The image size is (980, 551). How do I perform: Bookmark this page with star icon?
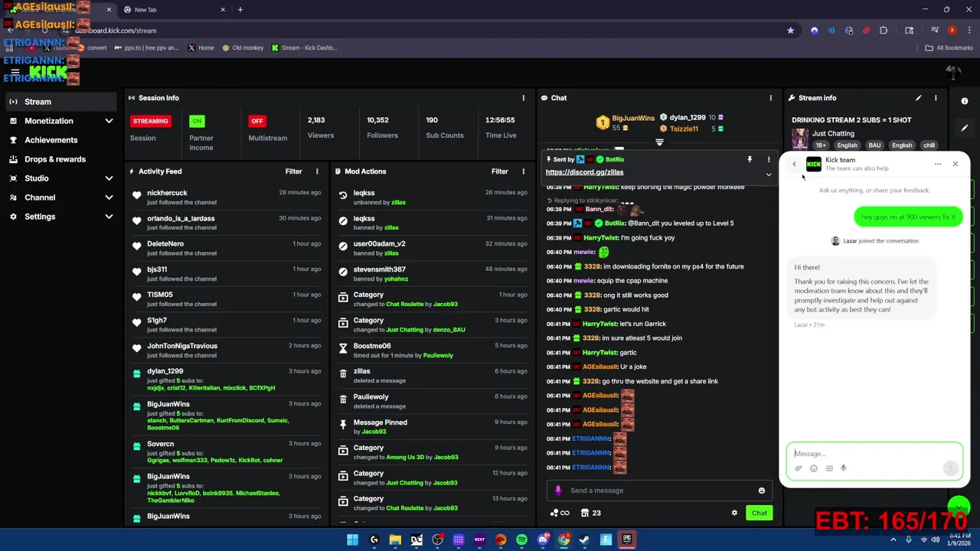coord(790,31)
